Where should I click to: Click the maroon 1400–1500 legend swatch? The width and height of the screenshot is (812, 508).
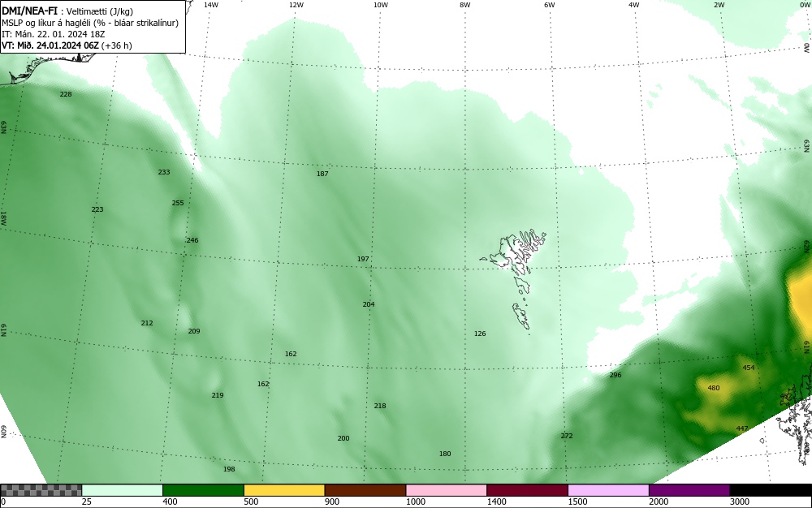point(527,490)
